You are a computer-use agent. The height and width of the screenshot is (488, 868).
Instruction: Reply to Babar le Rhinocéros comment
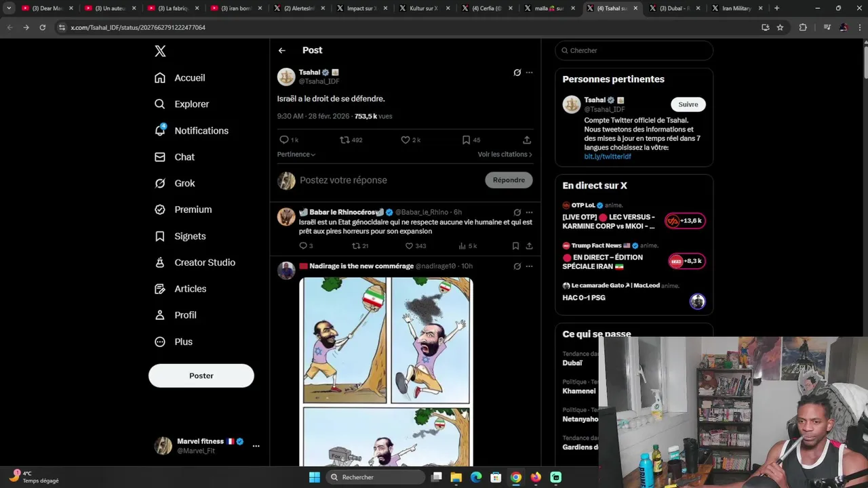tap(303, 246)
